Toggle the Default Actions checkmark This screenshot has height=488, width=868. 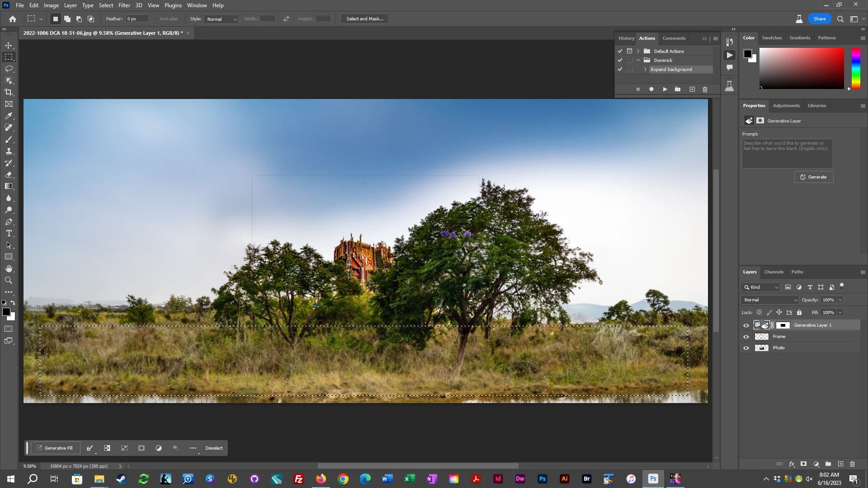620,51
